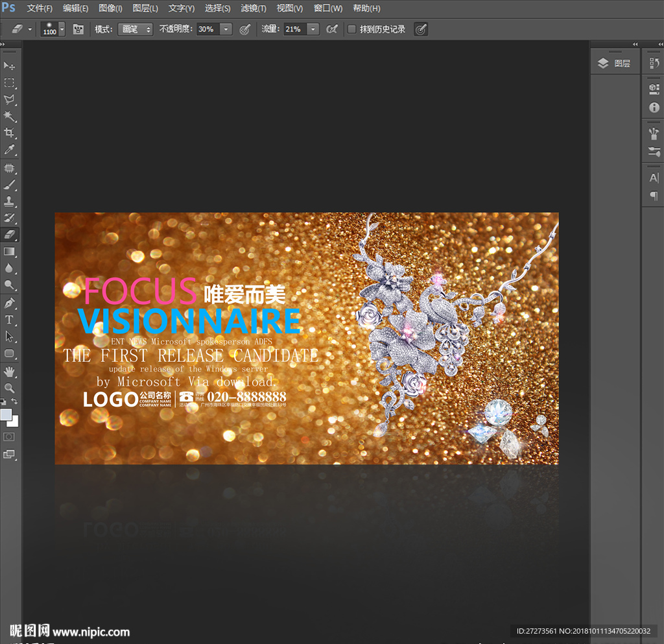This screenshot has height=644, width=664.
Task: Select the Magic Wand tool
Action: tap(9, 116)
